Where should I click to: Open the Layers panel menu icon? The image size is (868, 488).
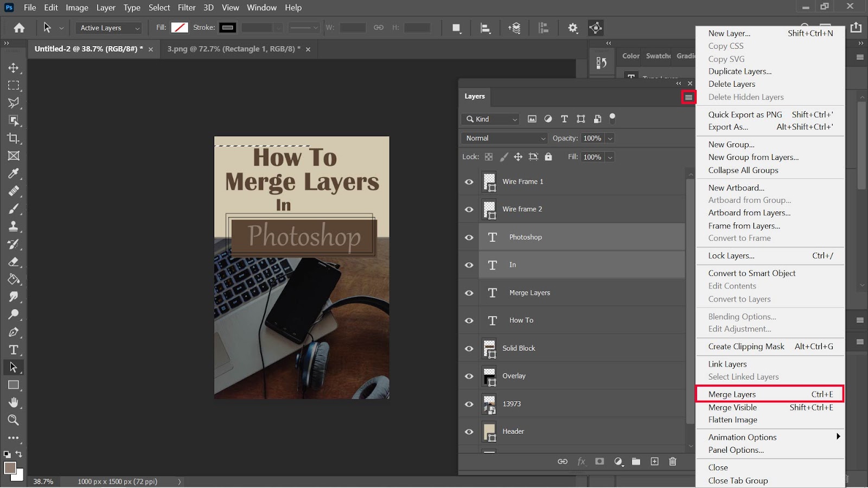[688, 97]
